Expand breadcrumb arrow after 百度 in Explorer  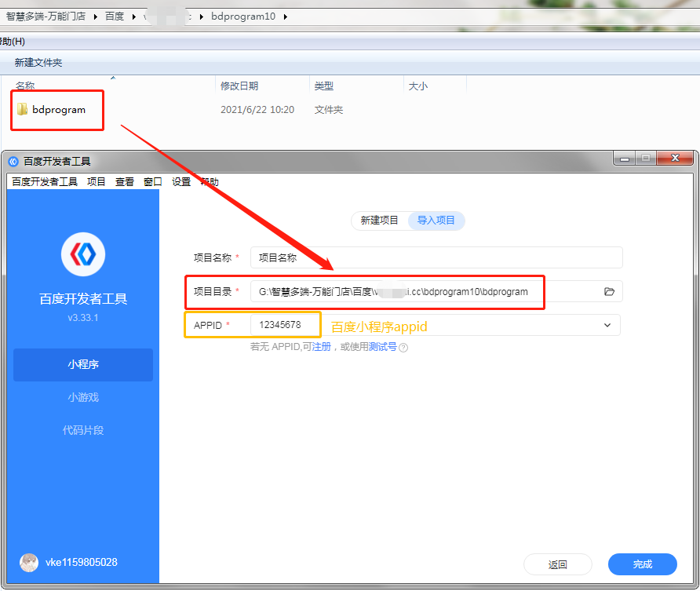click(x=133, y=16)
